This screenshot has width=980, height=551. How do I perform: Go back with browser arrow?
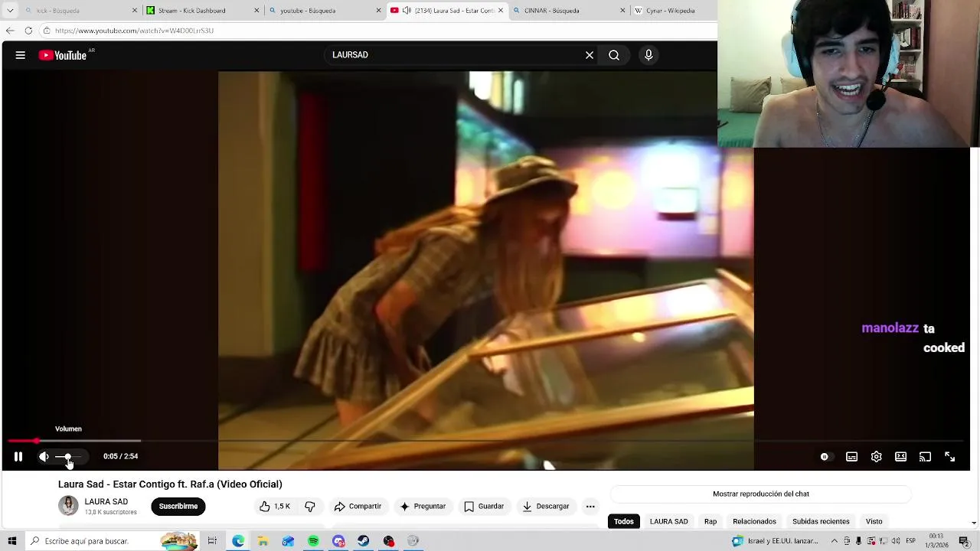pyautogui.click(x=10, y=31)
